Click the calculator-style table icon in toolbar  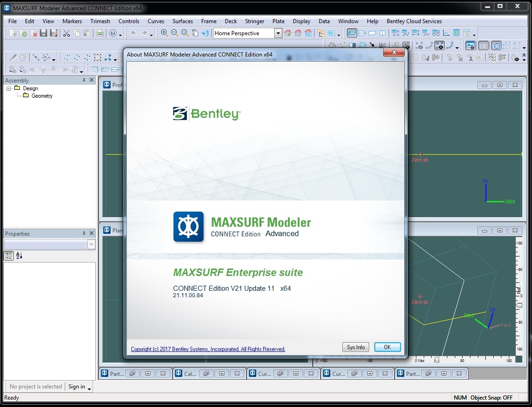tap(466, 33)
